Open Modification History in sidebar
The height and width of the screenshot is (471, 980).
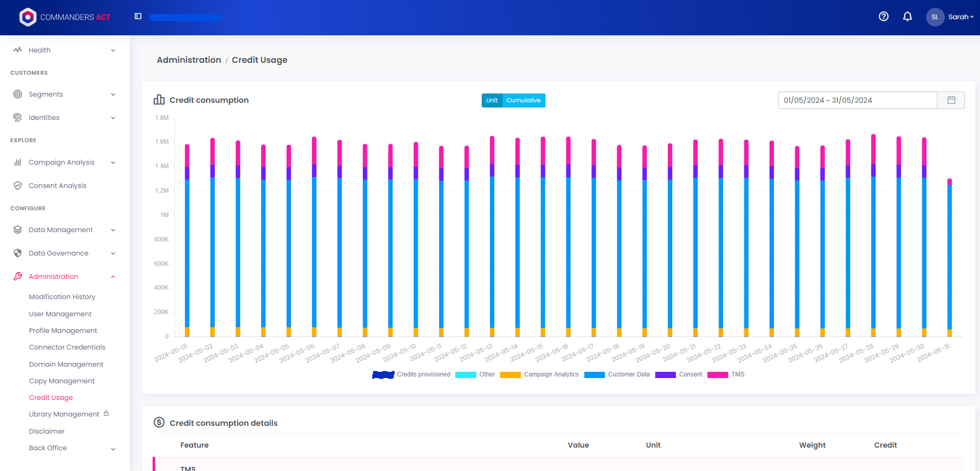tap(62, 297)
